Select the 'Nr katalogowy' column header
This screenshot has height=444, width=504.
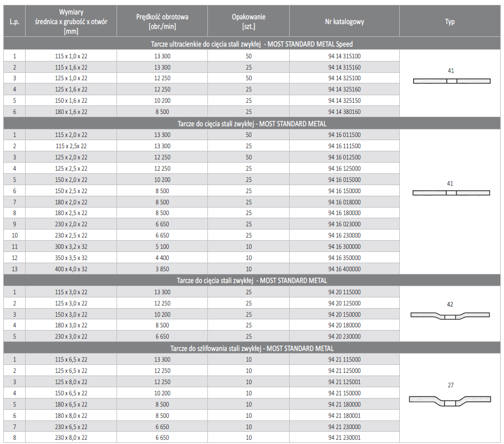tap(344, 21)
